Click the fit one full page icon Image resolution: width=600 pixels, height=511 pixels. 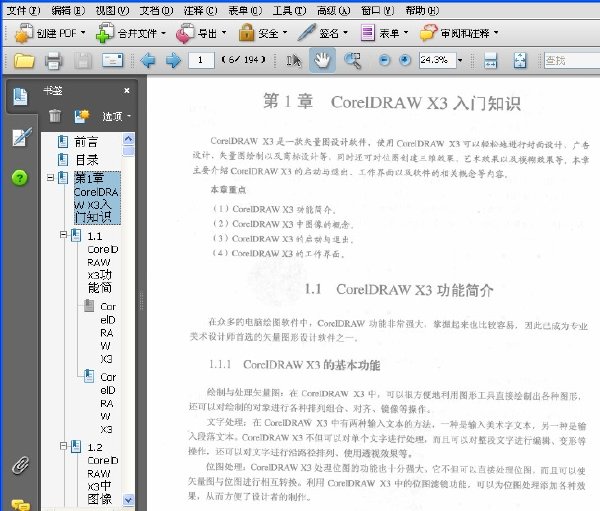(x=520, y=60)
